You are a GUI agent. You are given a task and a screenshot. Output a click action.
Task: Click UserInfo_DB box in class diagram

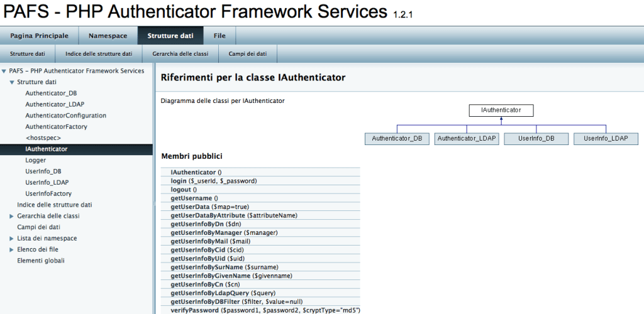[x=536, y=139]
